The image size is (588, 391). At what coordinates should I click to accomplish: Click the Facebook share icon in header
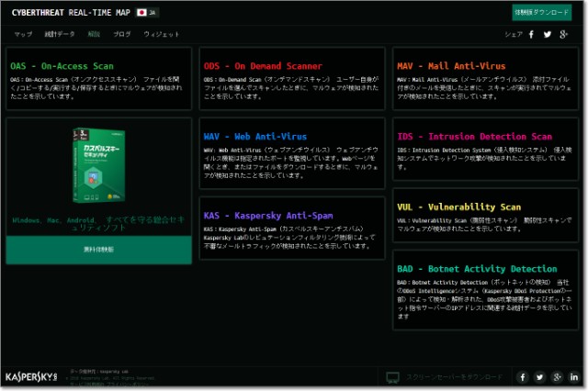(x=531, y=34)
